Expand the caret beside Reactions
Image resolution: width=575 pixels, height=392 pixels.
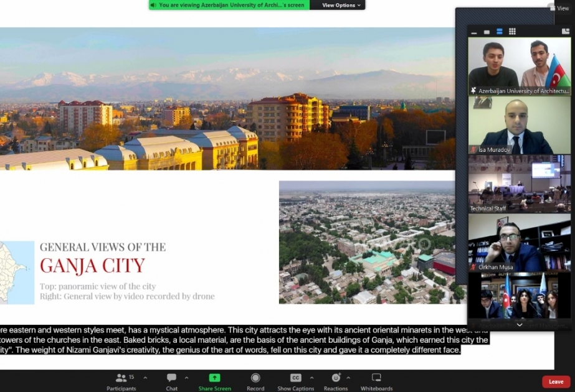348,377
